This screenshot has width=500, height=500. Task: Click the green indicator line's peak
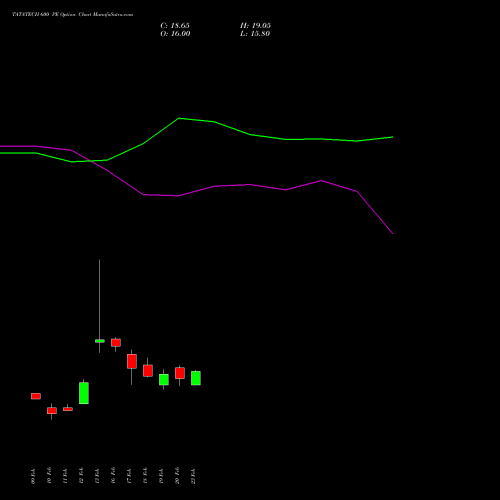click(x=179, y=118)
